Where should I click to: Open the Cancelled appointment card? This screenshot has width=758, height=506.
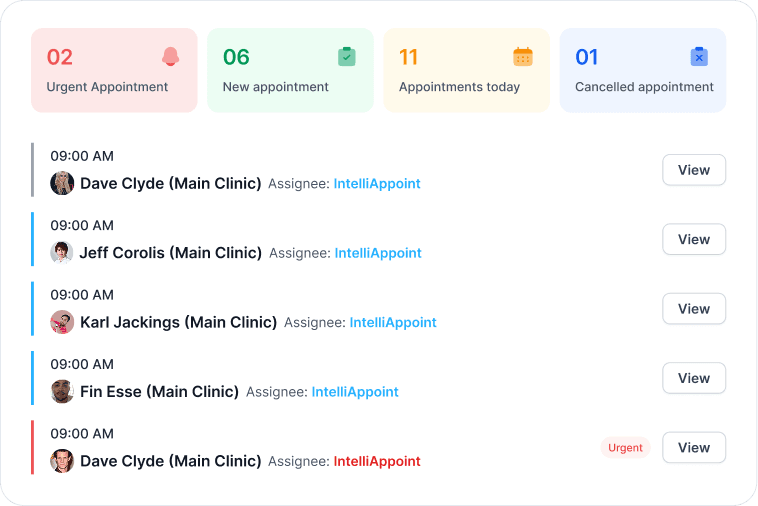pos(643,71)
